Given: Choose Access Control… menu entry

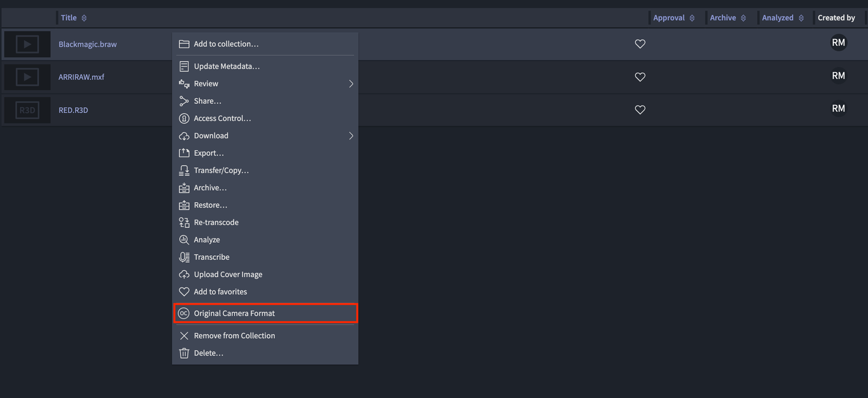Looking at the screenshot, I should [265, 119].
